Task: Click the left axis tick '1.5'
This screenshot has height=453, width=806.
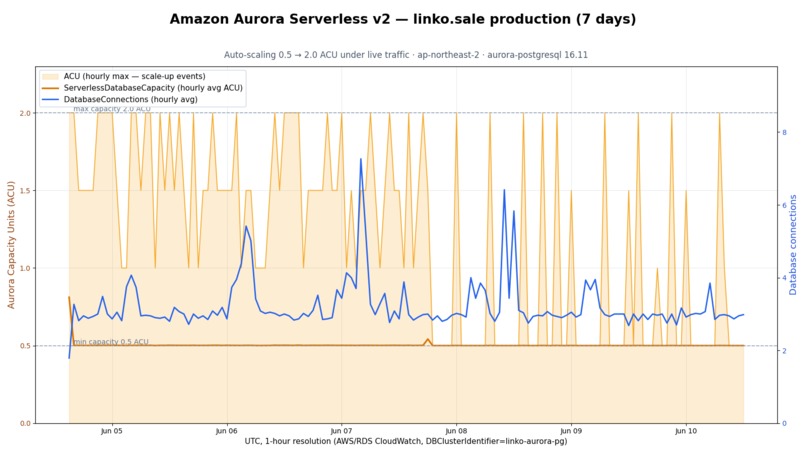Action: (x=25, y=191)
